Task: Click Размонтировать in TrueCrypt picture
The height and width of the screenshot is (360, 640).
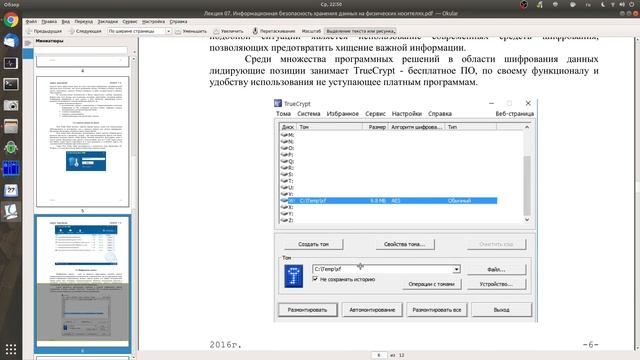Action: coord(308,310)
